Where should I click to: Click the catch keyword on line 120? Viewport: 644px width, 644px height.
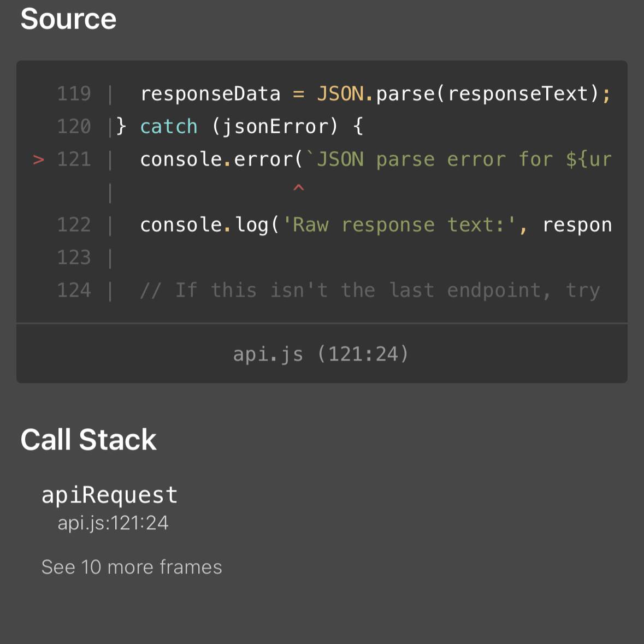(x=168, y=127)
